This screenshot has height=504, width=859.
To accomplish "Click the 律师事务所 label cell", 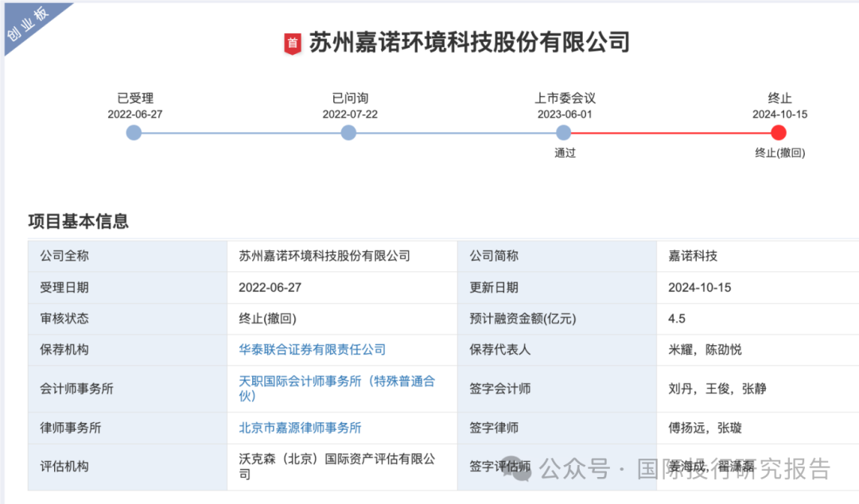I will 127,428.
